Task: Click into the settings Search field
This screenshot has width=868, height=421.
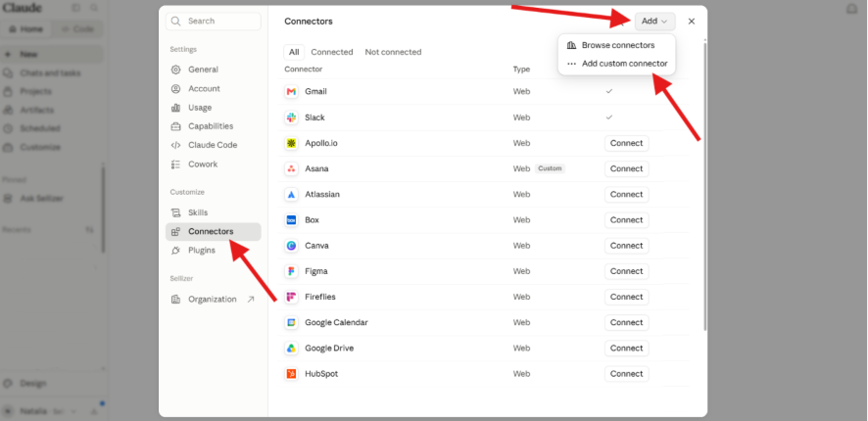Action: coord(214,21)
